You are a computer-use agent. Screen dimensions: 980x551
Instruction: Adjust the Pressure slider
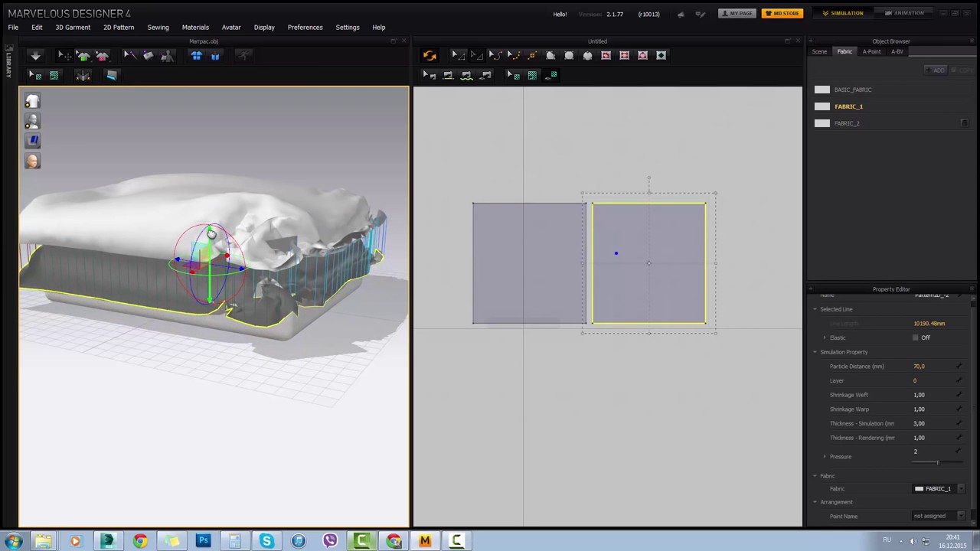click(x=936, y=461)
